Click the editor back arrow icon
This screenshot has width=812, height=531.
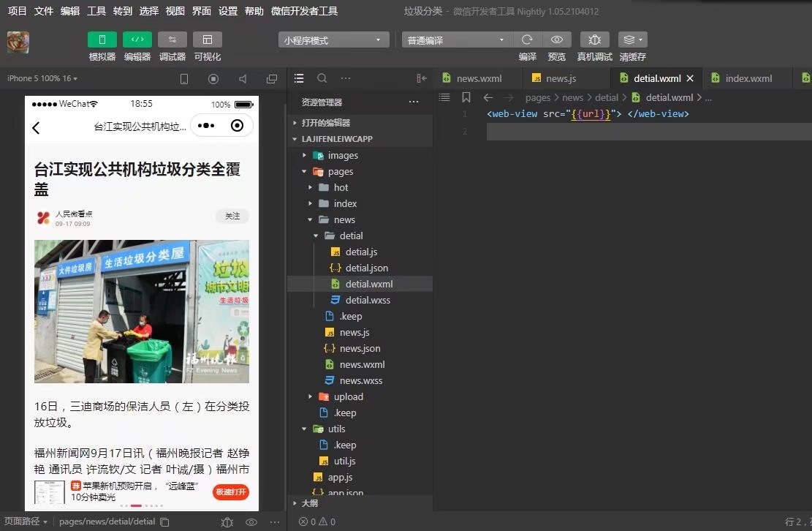pos(487,97)
